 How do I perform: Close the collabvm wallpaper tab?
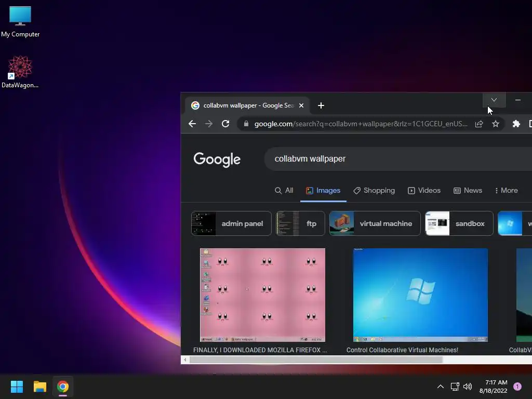[301, 105]
